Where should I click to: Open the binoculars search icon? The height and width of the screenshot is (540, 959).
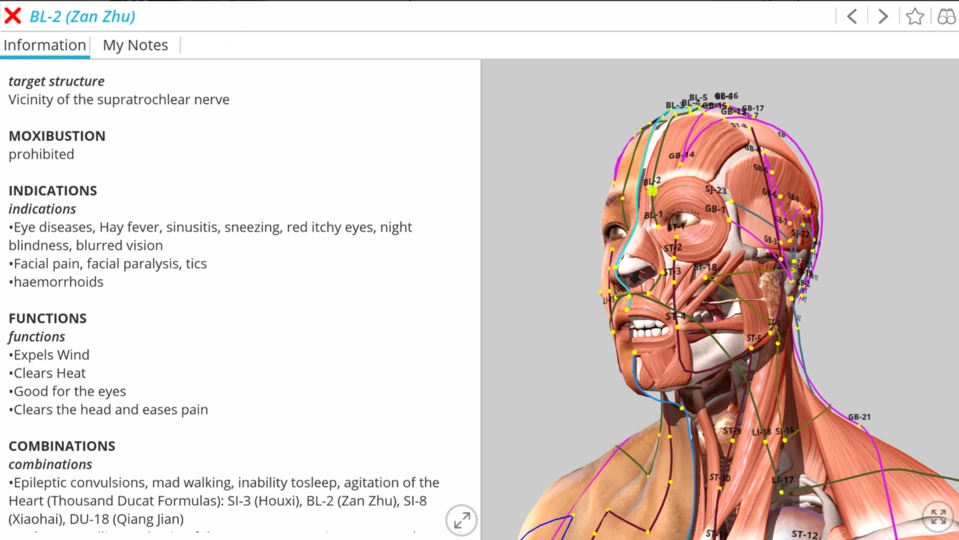coord(945,16)
